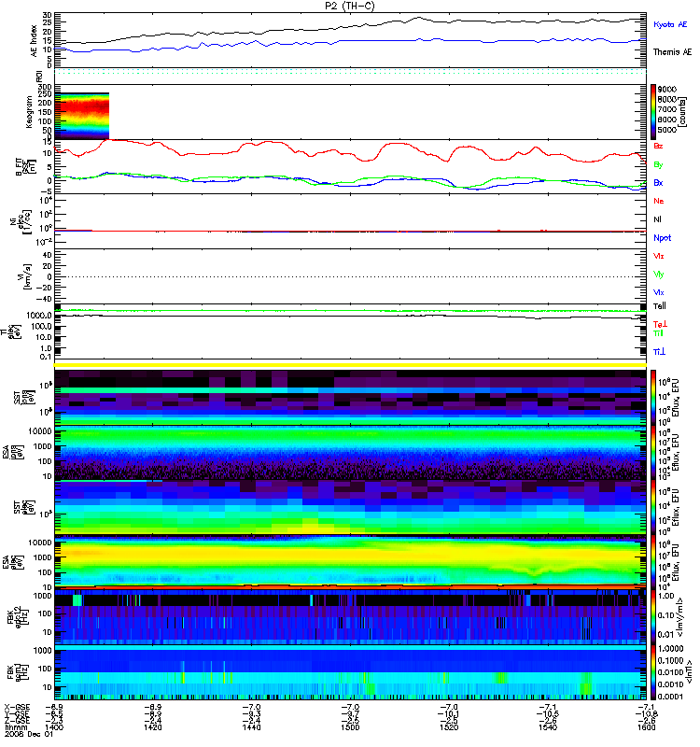Screen dimensions: 700x747
Task: Click the plot title P2 (TH-C)
Action: 350,6
